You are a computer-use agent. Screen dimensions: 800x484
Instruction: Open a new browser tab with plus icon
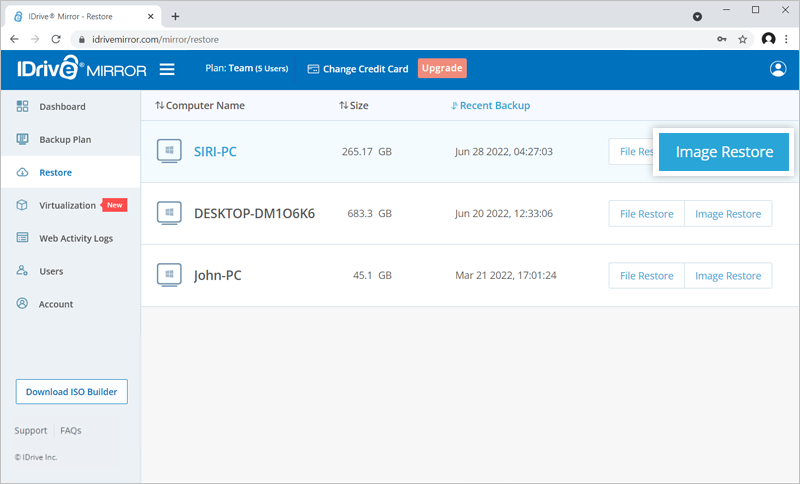pos(175,16)
